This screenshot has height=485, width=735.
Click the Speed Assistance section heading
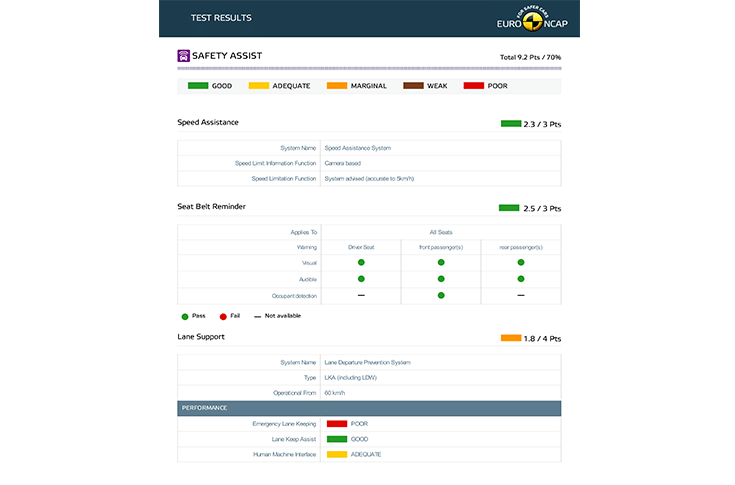point(208,122)
